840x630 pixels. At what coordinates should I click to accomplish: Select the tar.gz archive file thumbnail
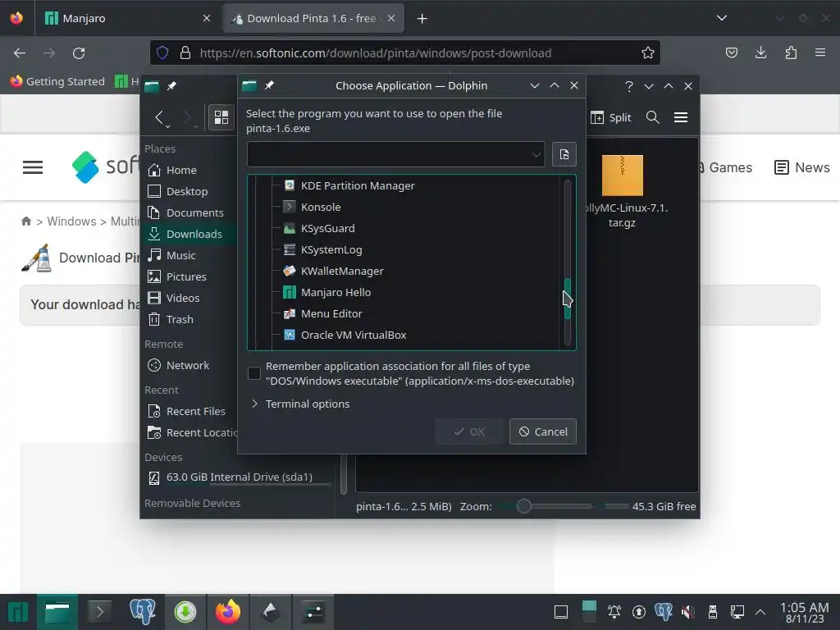(623, 176)
